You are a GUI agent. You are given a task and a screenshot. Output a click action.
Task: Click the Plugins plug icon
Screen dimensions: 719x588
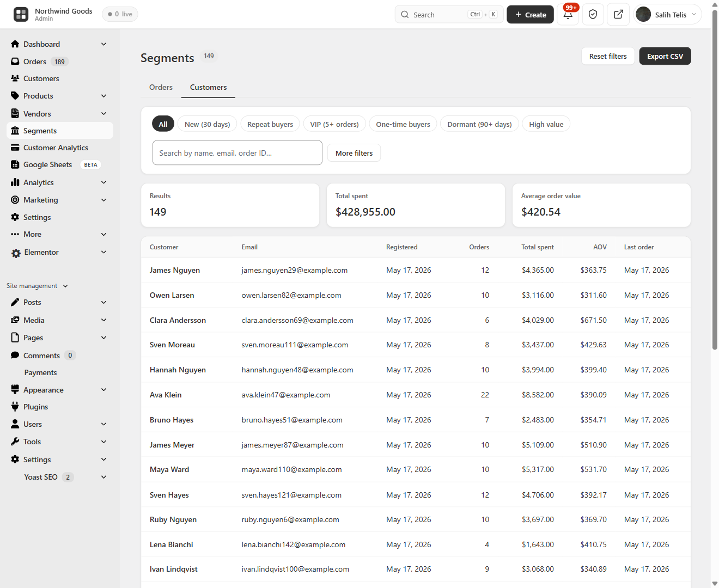[x=15, y=407]
